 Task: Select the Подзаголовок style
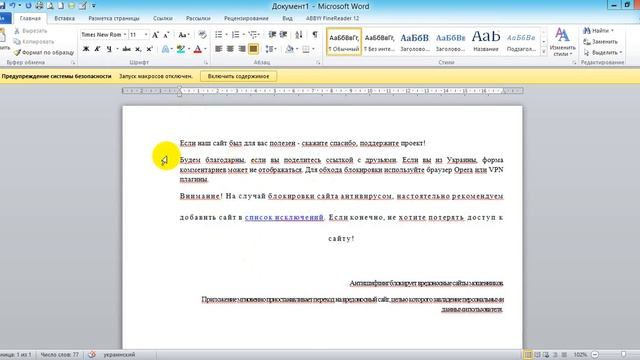pyautogui.click(x=521, y=42)
